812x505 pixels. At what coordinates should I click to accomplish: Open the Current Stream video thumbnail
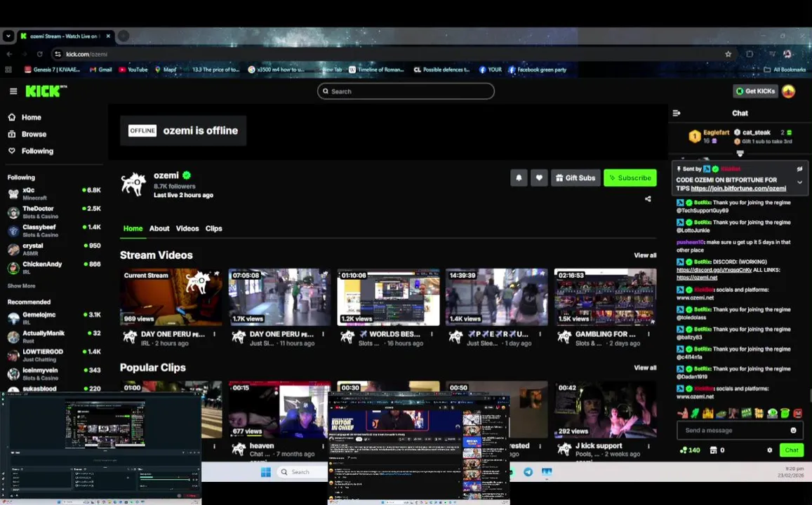coord(171,297)
